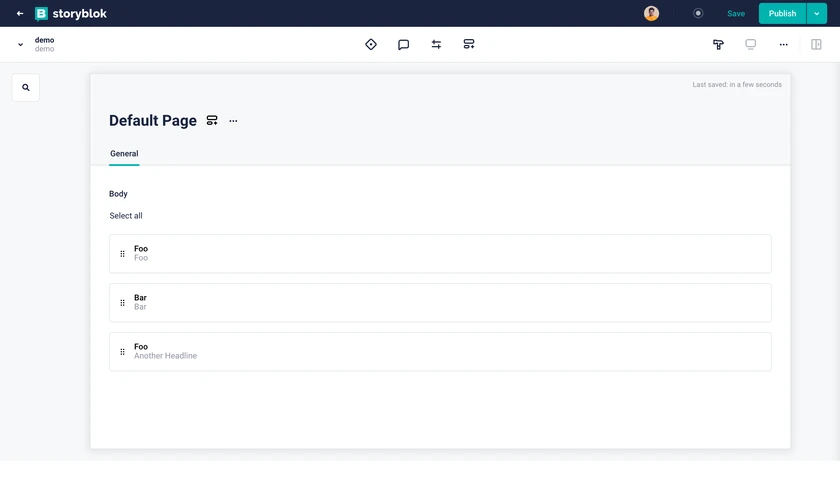The image size is (840, 490).
Task: Expand the demo story chevron
Action: coord(20,45)
